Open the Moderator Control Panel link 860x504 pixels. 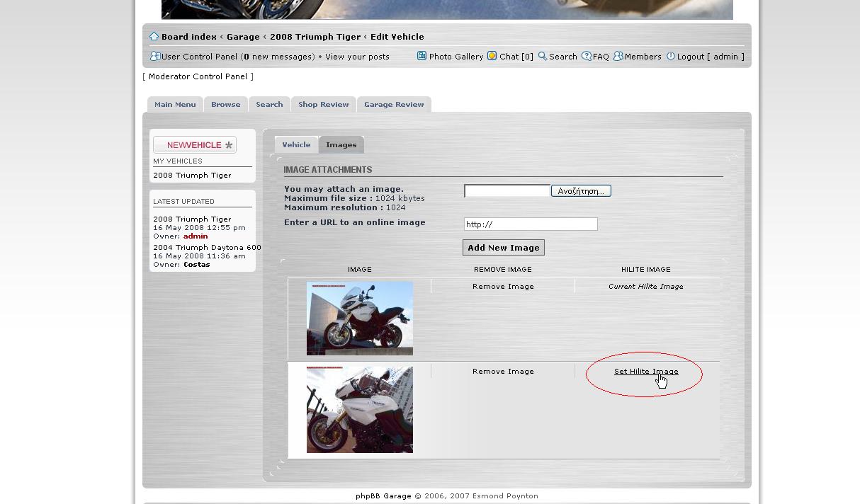pyautogui.click(x=198, y=76)
